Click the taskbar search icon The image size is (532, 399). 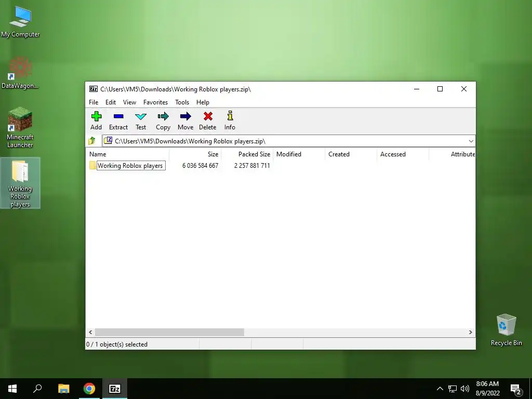click(x=37, y=389)
